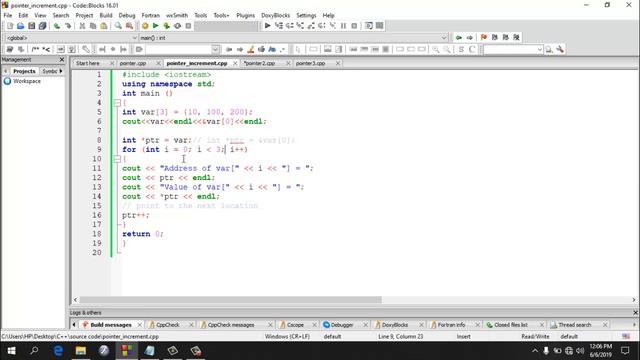
Task: Open the Plugins menu
Action: click(x=245, y=15)
